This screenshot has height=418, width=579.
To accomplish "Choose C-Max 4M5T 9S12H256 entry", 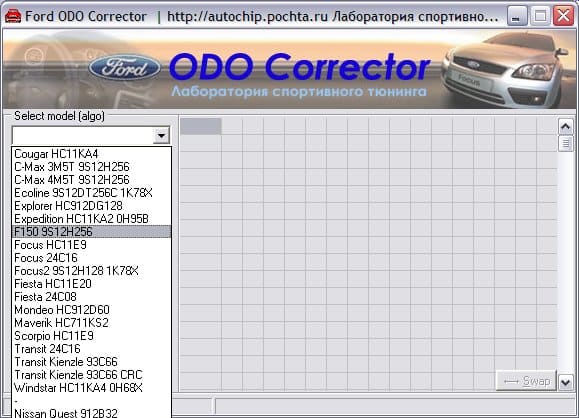I will pos(92,180).
